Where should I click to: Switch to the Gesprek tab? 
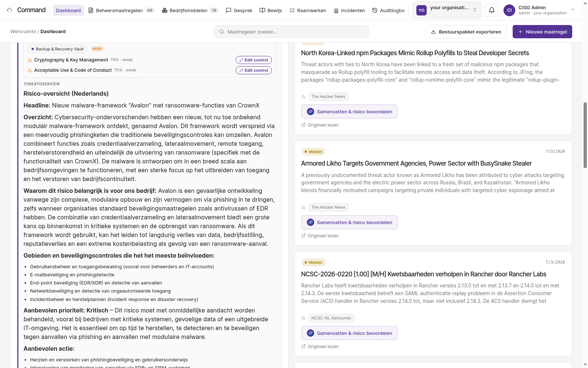pos(239,10)
